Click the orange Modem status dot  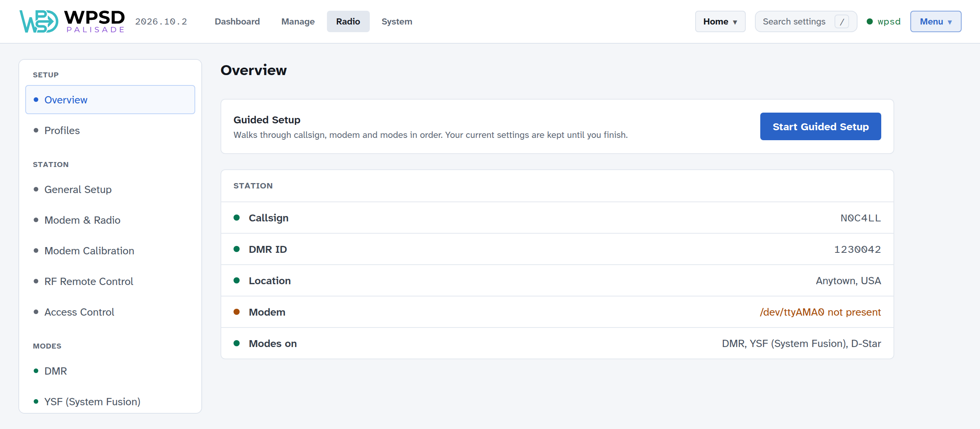point(237,312)
